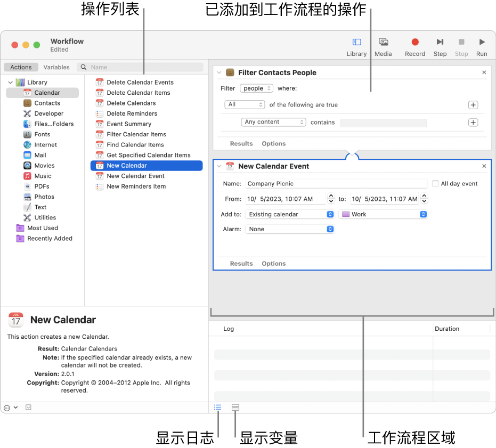Switch to the Actions tab
Viewport: 496px width, 448px height.
[21, 67]
